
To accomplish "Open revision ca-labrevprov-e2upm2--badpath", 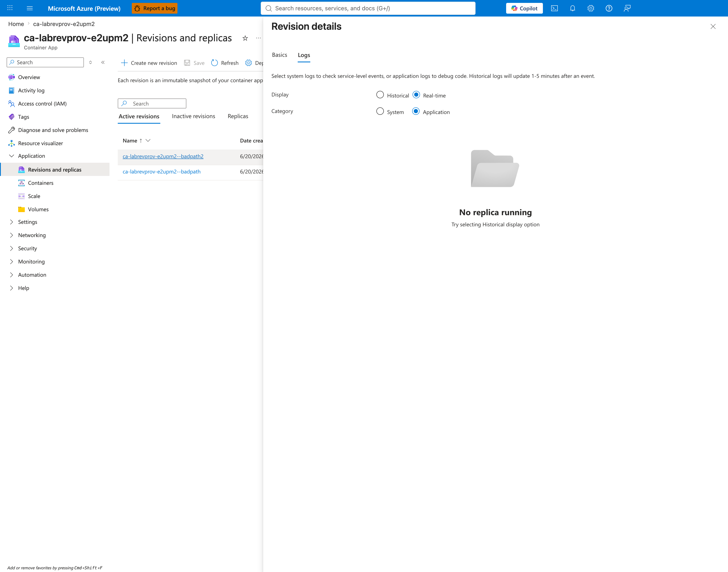I will coord(162,171).
